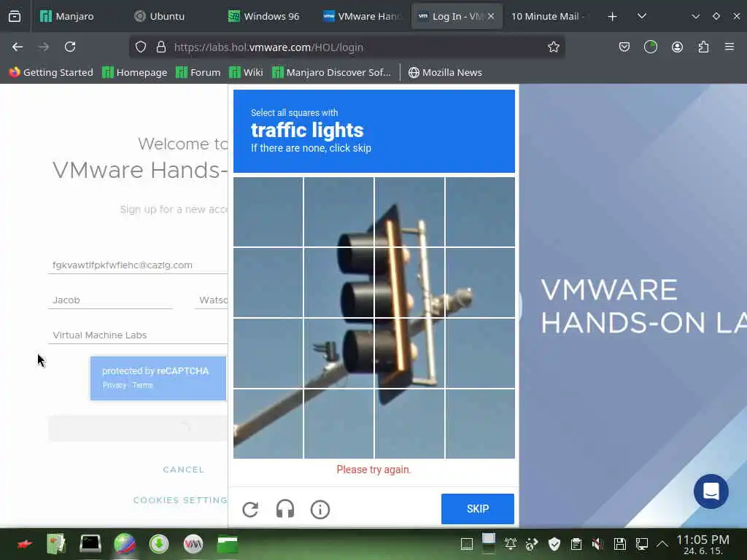The height and width of the screenshot is (560, 747).
Task: Switch to 10 Minute Mail tab
Action: coord(548,16)
